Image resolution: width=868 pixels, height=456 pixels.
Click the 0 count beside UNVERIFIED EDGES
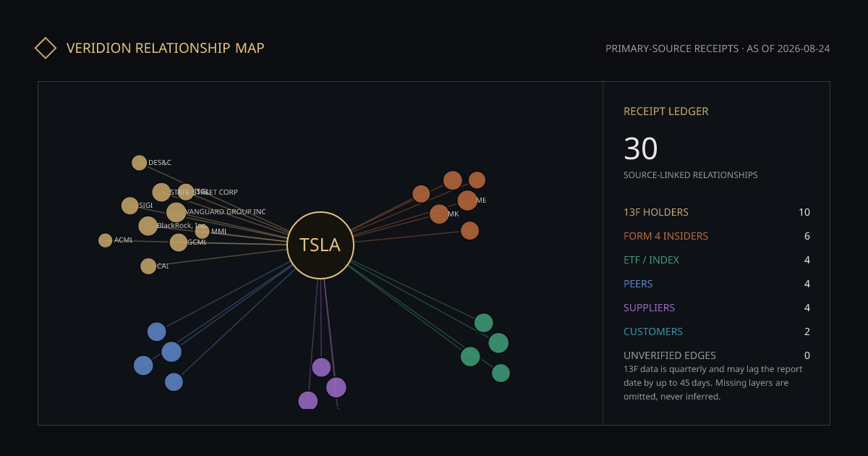807,355
